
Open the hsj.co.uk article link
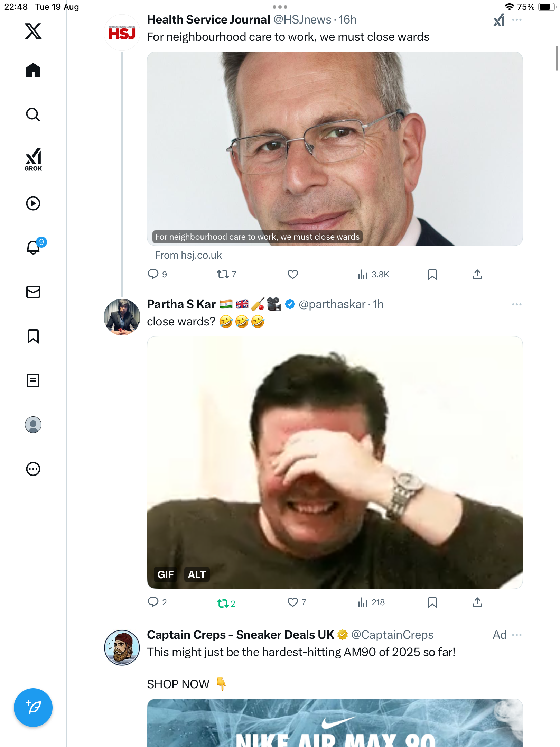pos(188,255)
